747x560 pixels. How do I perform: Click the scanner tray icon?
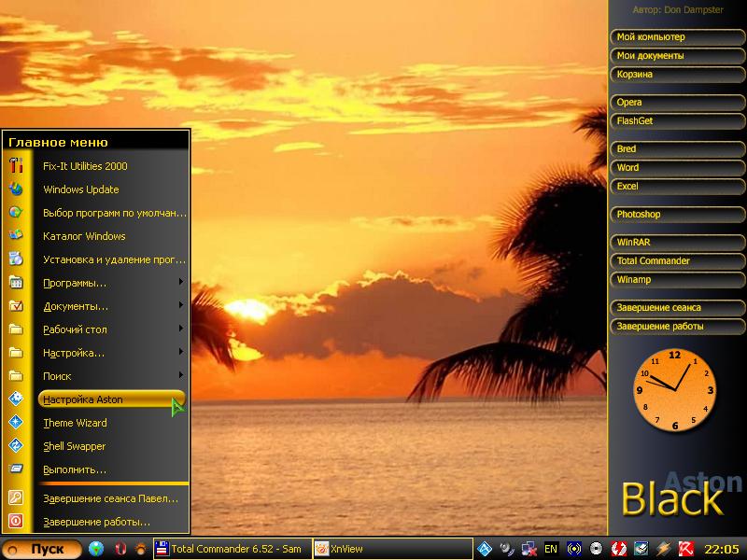641,549
